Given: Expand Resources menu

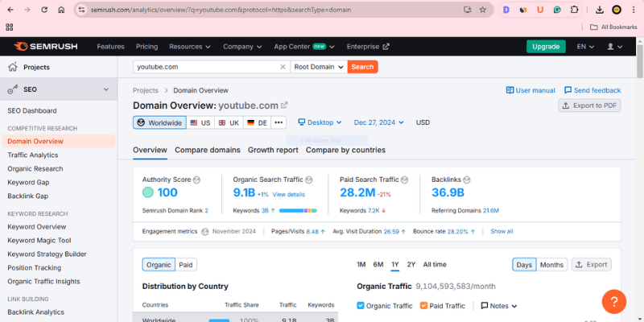Looking at the screenshot, I should [x=190, y=47].
